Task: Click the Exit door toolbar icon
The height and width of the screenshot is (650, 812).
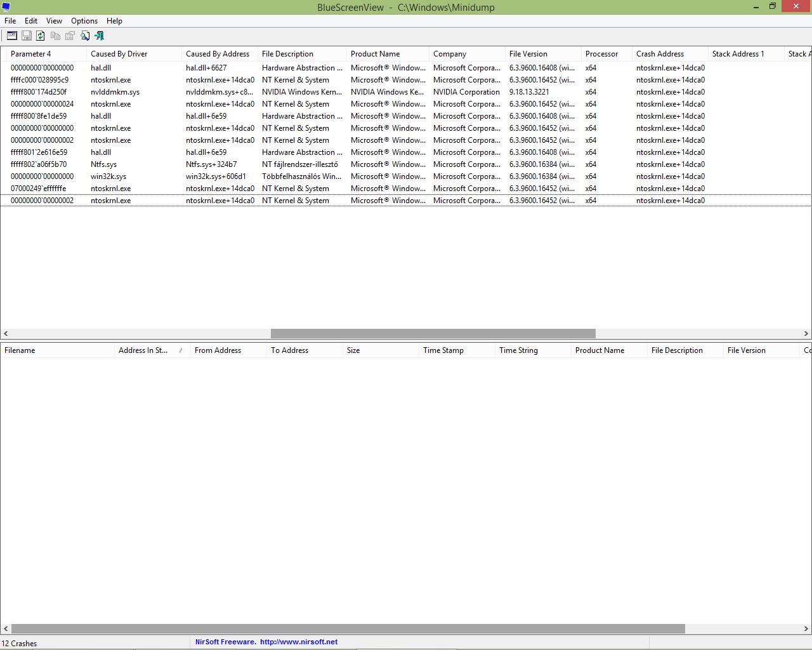Action: pyautogui.click(x=99, y=36)
